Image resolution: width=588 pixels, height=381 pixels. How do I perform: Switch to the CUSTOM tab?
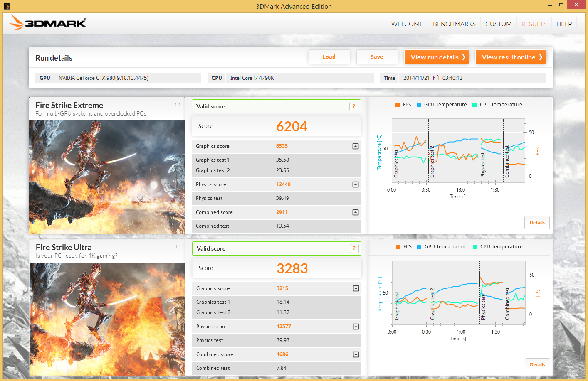(x=498, y=24)
